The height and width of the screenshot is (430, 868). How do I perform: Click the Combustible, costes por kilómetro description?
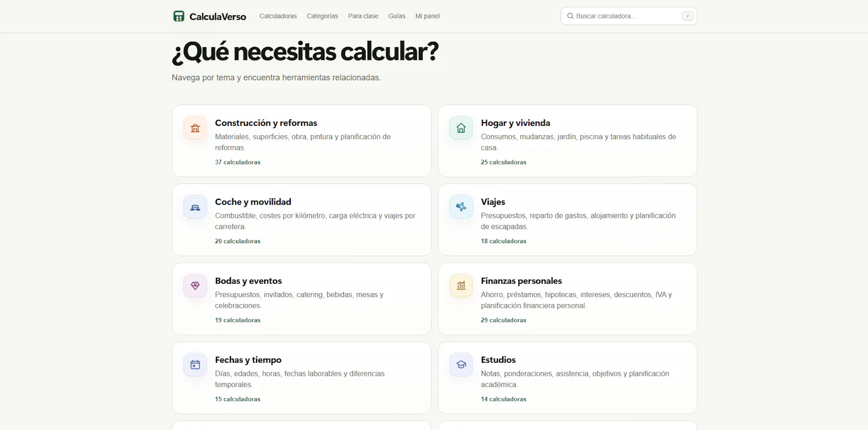[x=315, y=221]
